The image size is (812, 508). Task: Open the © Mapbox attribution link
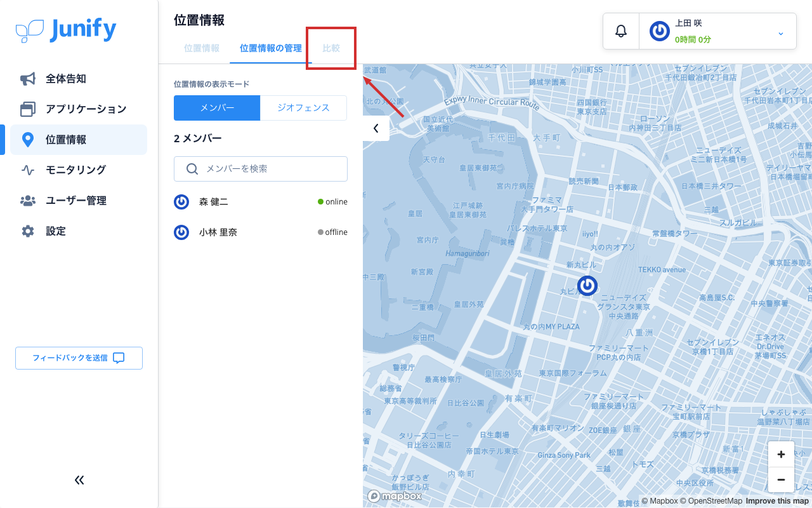[x=660, y=501]
